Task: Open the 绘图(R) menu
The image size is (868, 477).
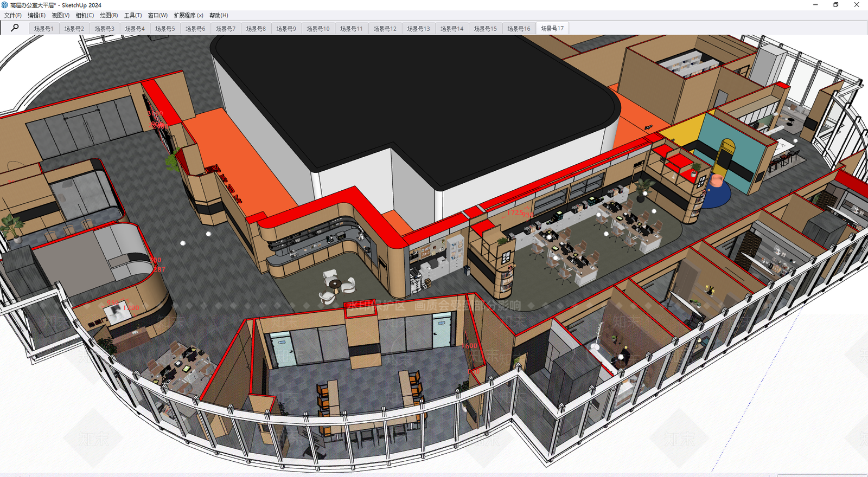Action: [x=109, y=15]
